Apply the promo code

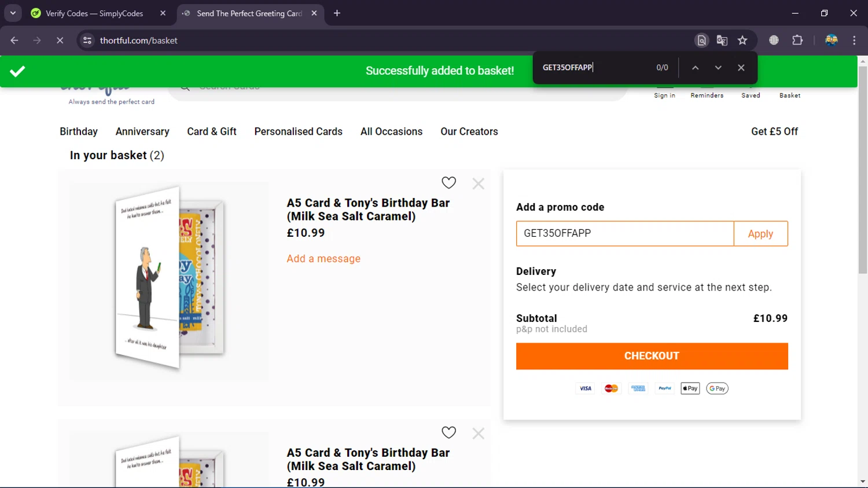tap(760, 234)
